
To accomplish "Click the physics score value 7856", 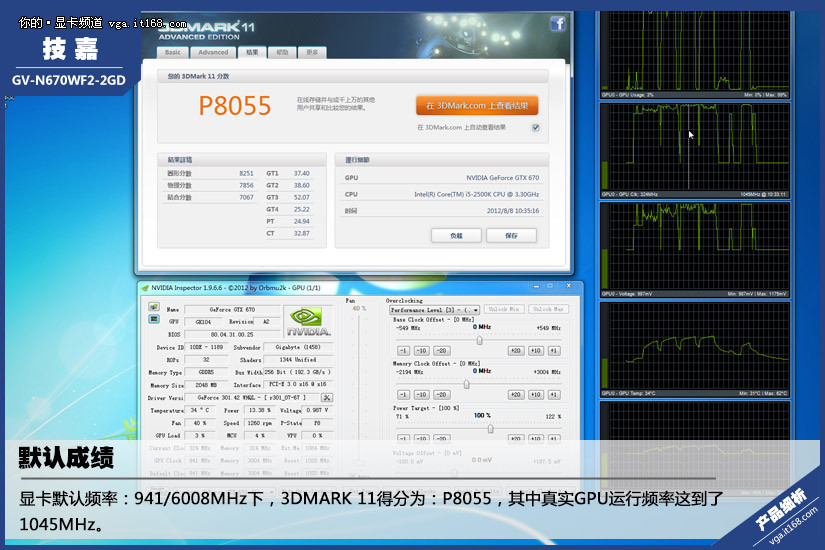I will point(246,185).
